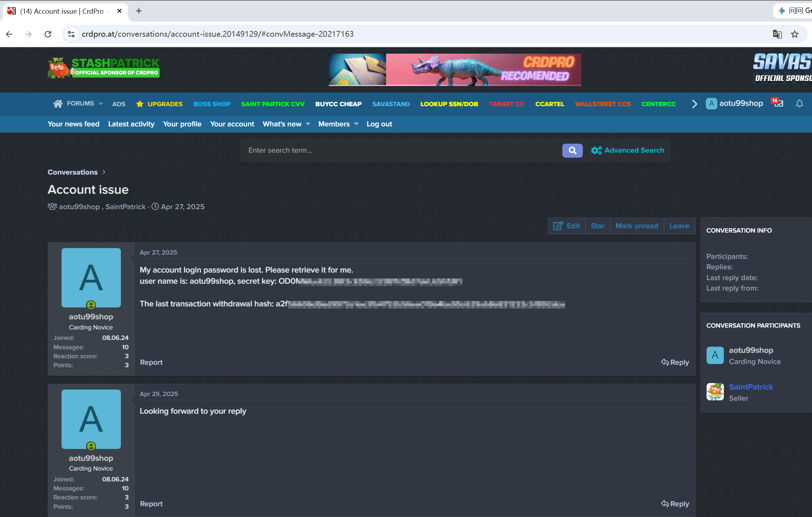Image resolution: width=812 pixels, height=517 pixels.
Task: Open LOOKUP SSN/DOB nav link
Action: pyautogui.click(x=449, y=104)
